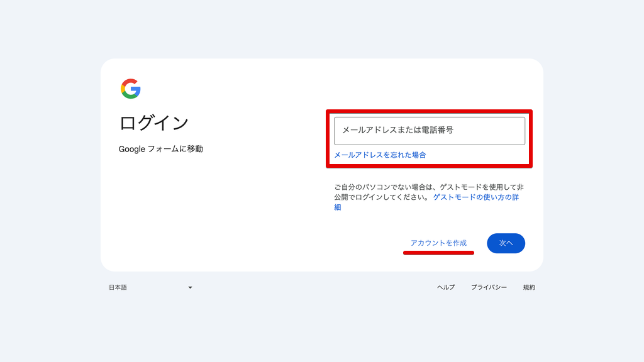Click the Google フォームに移動 subtitle text

(x=160, y=150)
